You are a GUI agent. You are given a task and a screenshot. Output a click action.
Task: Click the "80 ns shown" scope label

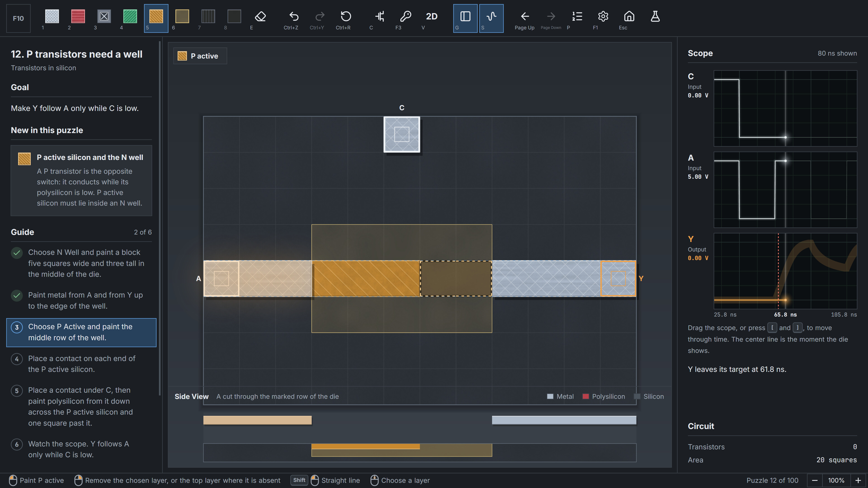click(x=837, y=53)
